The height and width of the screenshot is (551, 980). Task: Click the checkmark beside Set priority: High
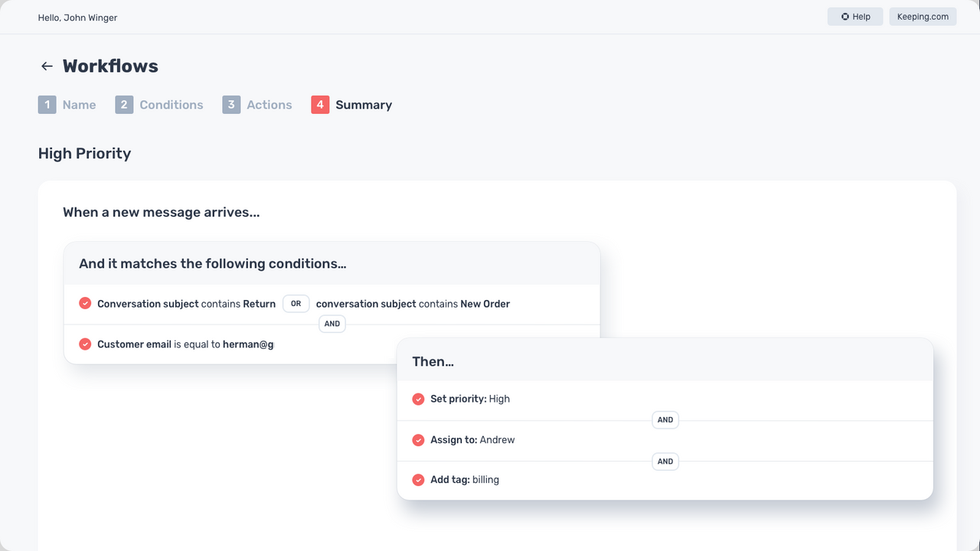tap(418, 399)
